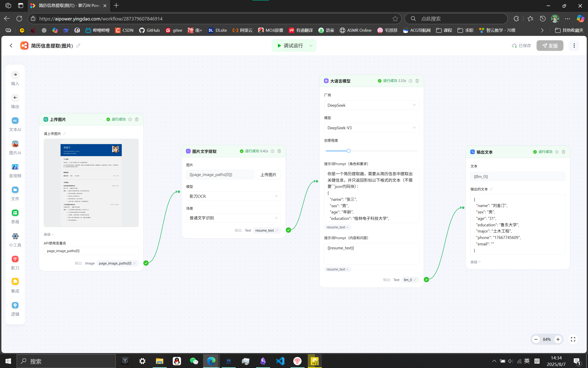
Task: Rename the resume_text output variable
Action: 277,230
